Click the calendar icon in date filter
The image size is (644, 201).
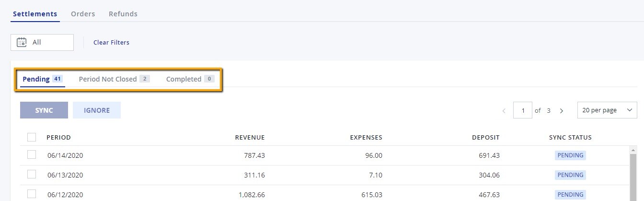(22, 42)
